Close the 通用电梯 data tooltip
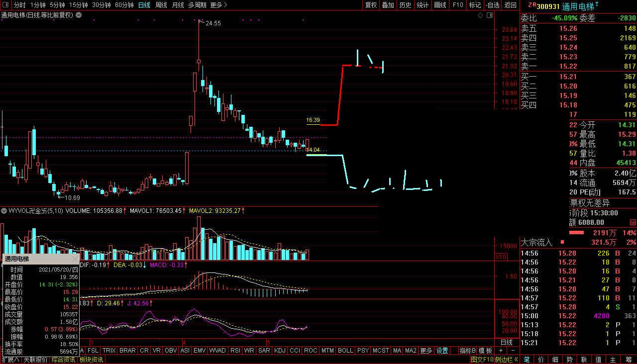The image size is (637, 364). coord(75,259)
